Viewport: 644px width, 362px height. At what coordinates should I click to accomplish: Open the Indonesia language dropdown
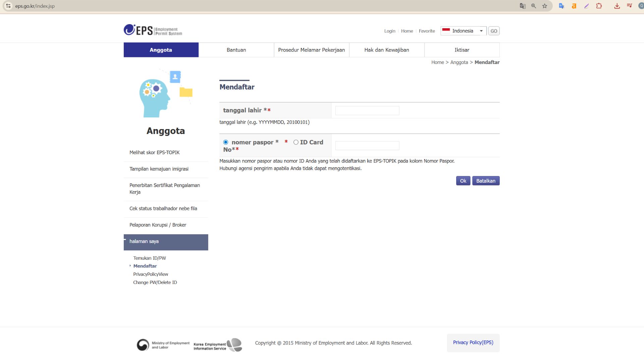(463, 31)
